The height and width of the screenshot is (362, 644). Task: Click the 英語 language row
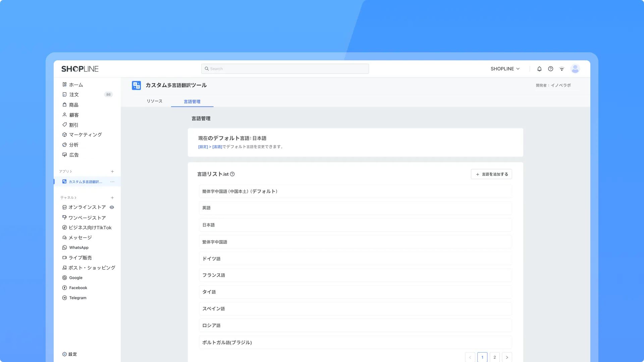coord(356,208)
